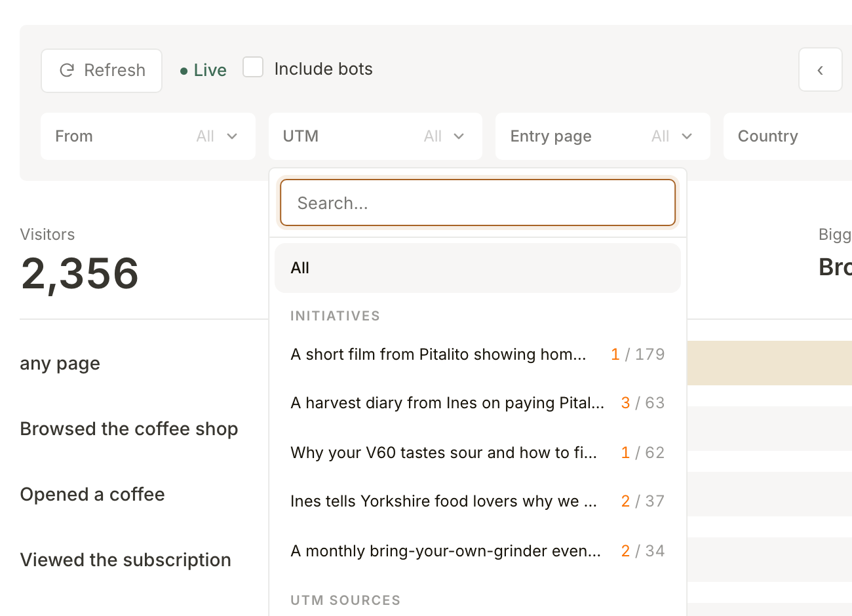Open the Entry page filter dropdown
Image resolution: width=852 pixels, height=616 pixels.
coord(603,136)
